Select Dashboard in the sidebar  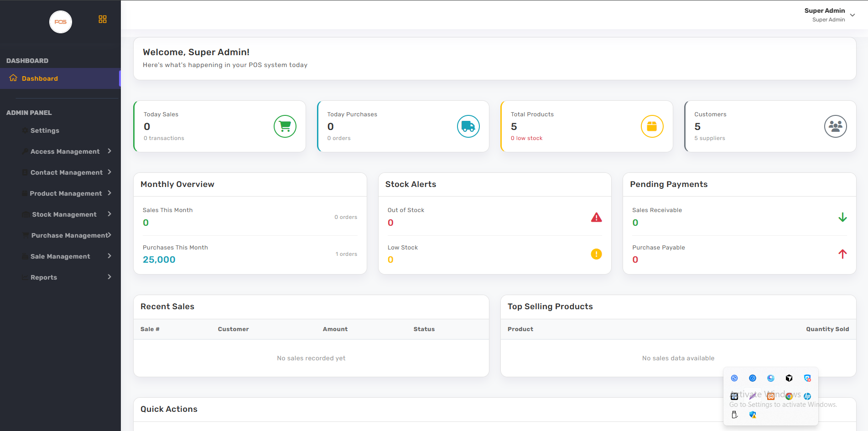(40, 78)
